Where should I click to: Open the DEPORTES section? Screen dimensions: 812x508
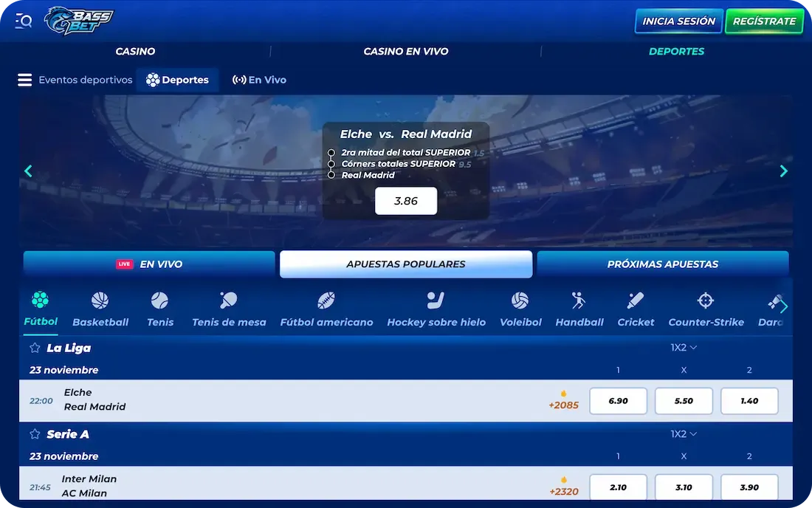pos(676,51)
